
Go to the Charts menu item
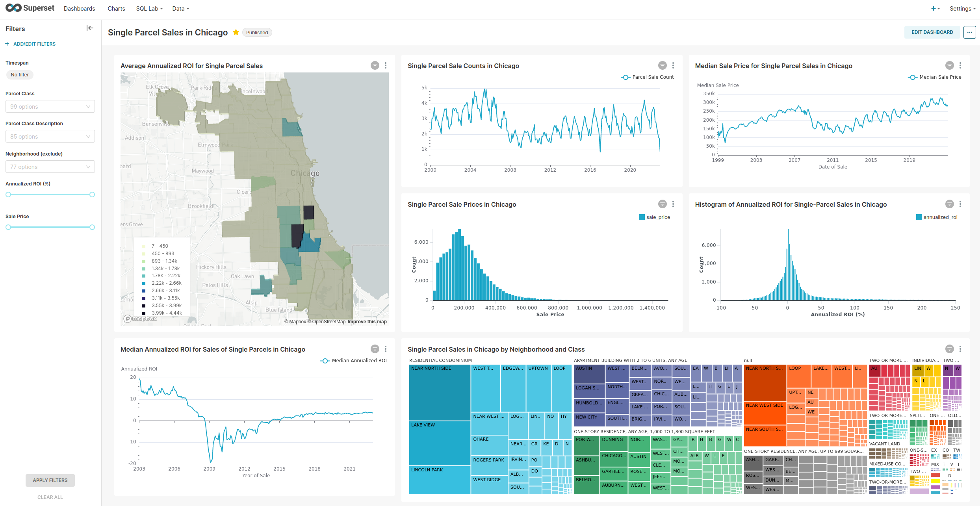pos(116,9)
